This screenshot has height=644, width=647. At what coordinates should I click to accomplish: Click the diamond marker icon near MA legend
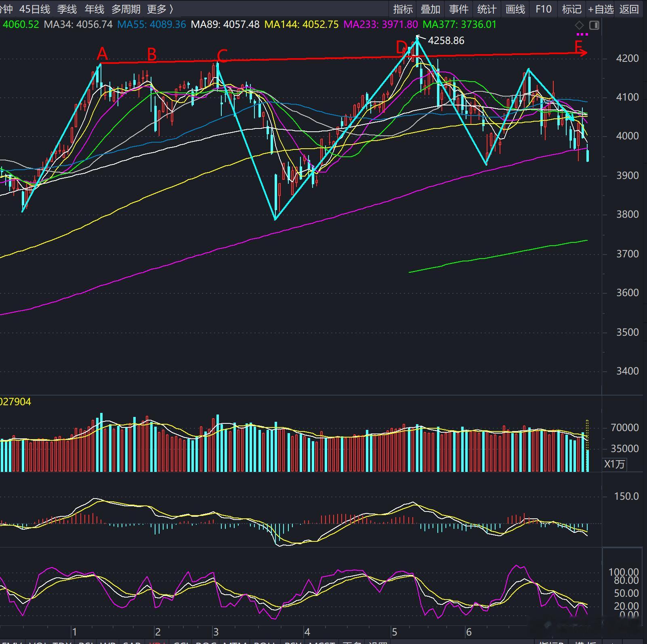pyautogui.click(x=579, y=25)
